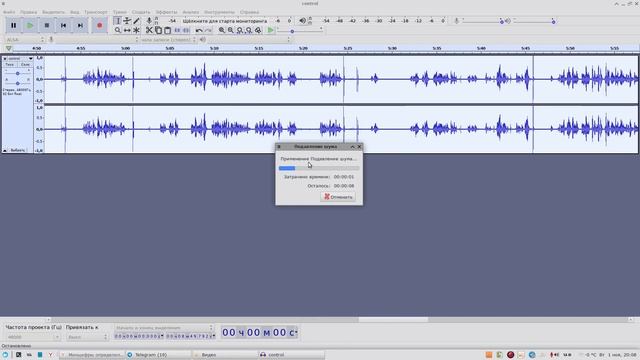This screenshot has width=640, height=360.
Task: Collapse the track with the triangle button
Action: 5,150
